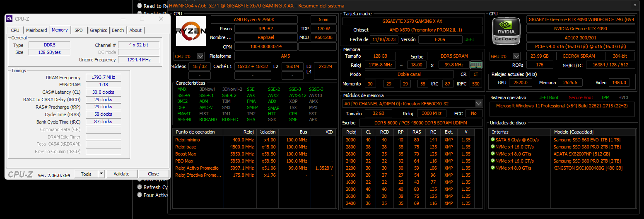The image size is (644, 219).
Task: Click the AMD Ryzen 9 7950X name field
Action: [254, 19]
